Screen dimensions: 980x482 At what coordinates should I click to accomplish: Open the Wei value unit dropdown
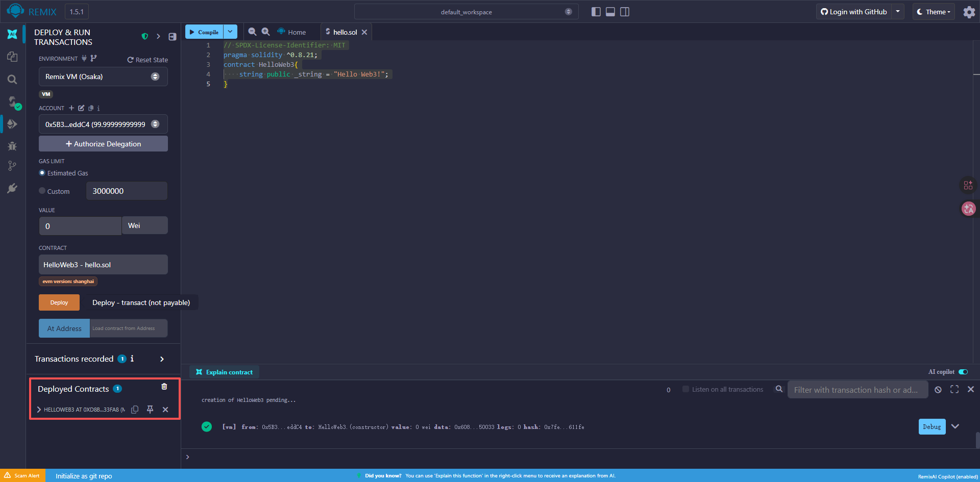145,225
